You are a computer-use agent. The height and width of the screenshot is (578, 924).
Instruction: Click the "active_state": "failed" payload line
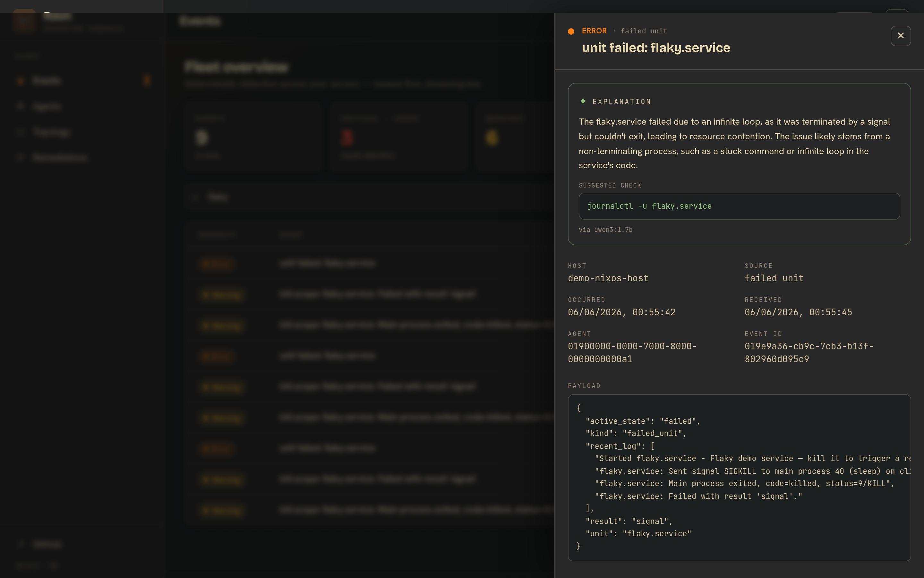[x=643, y=421]
